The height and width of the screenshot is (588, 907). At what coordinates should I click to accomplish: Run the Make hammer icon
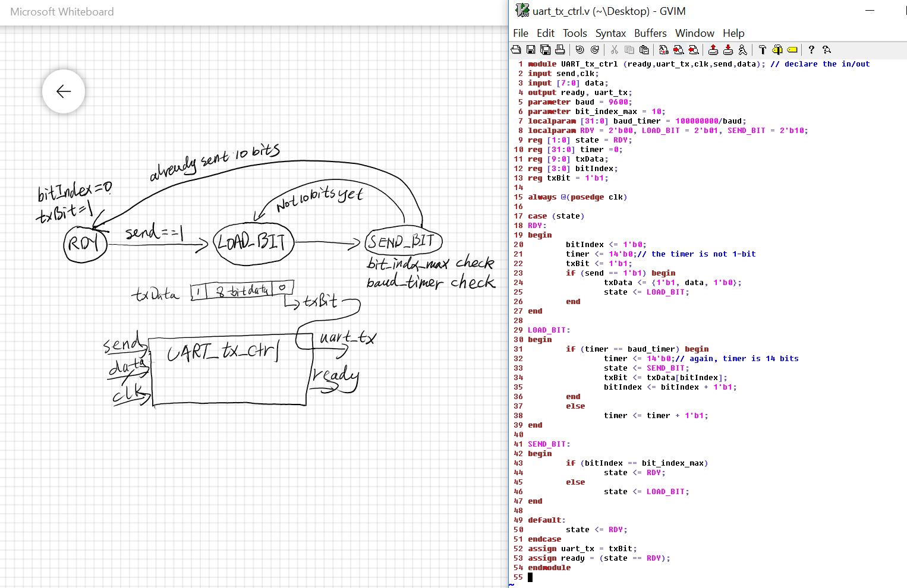pyautogui.click(x=762, y=50)
